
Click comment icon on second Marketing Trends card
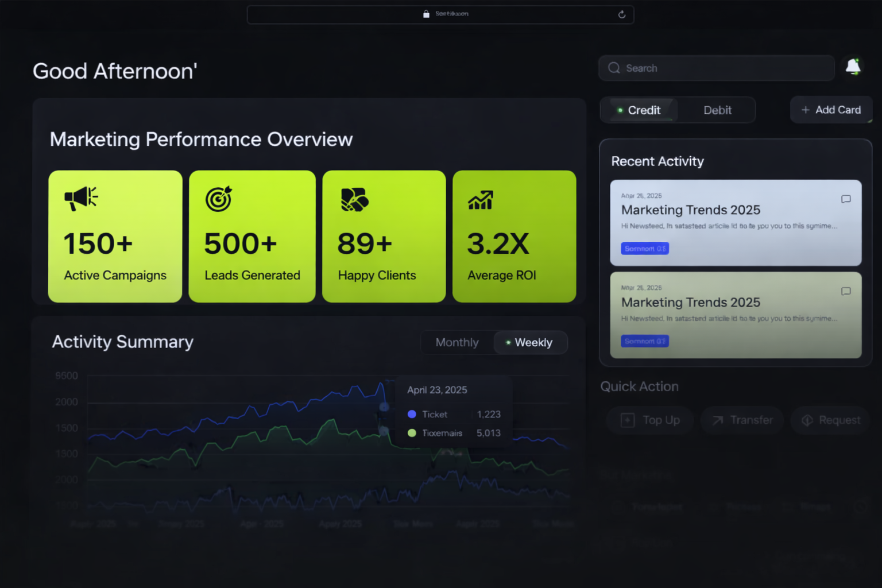[x=846, y=292]
